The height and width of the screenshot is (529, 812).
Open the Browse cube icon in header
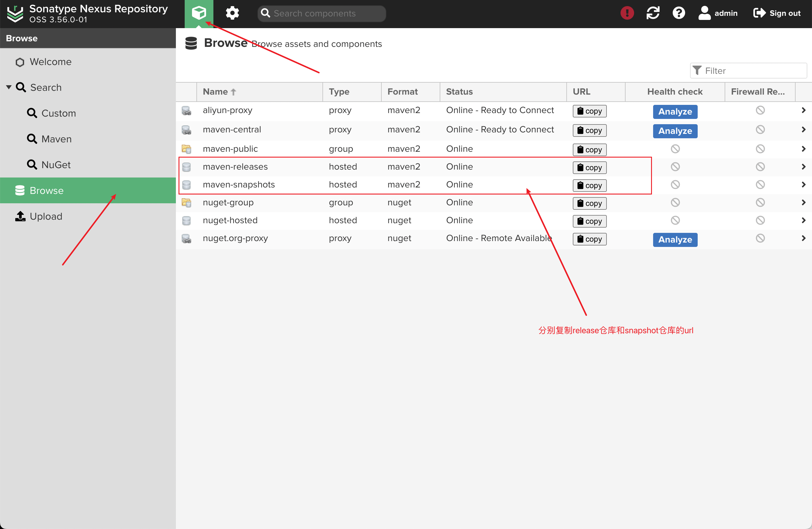(x=199, y=14)
